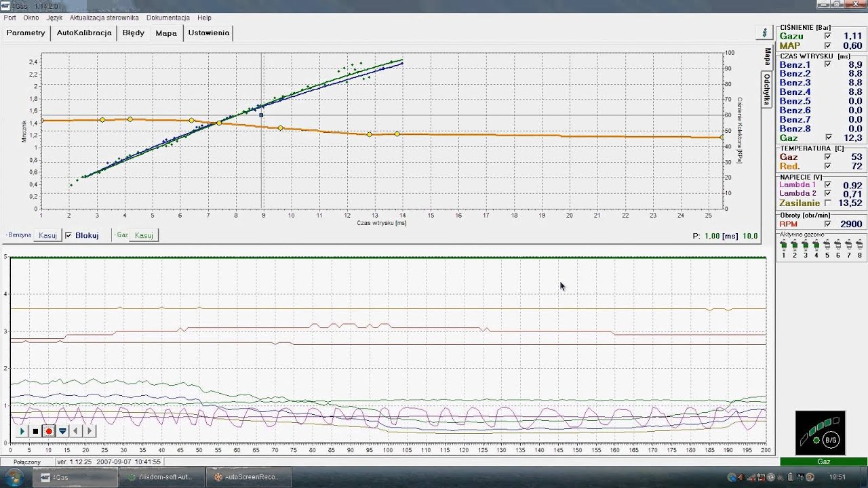Image resolution: width=868 pixels, height=488 pixels.
Task: Toggle the Blokuj checkbox
Action: coord(68,235)
